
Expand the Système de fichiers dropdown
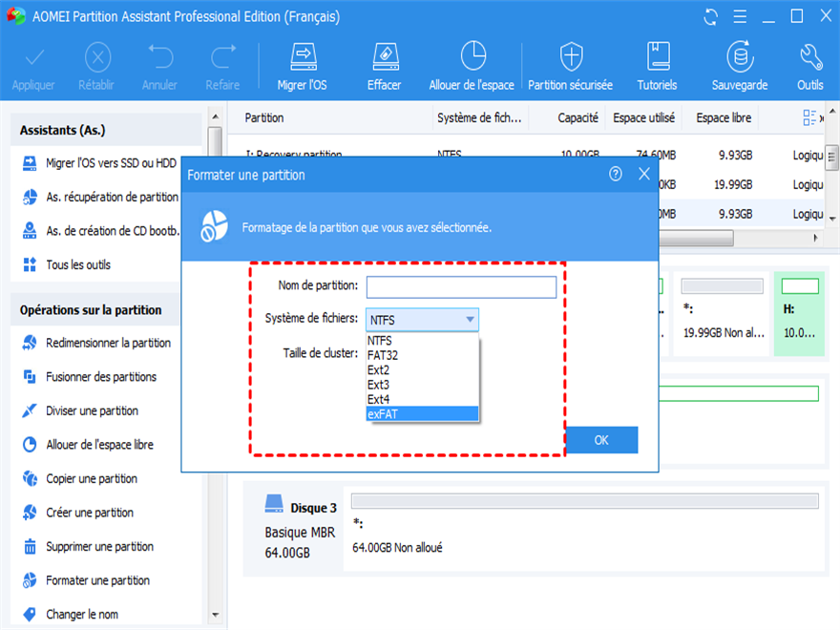tap(422, 320)
